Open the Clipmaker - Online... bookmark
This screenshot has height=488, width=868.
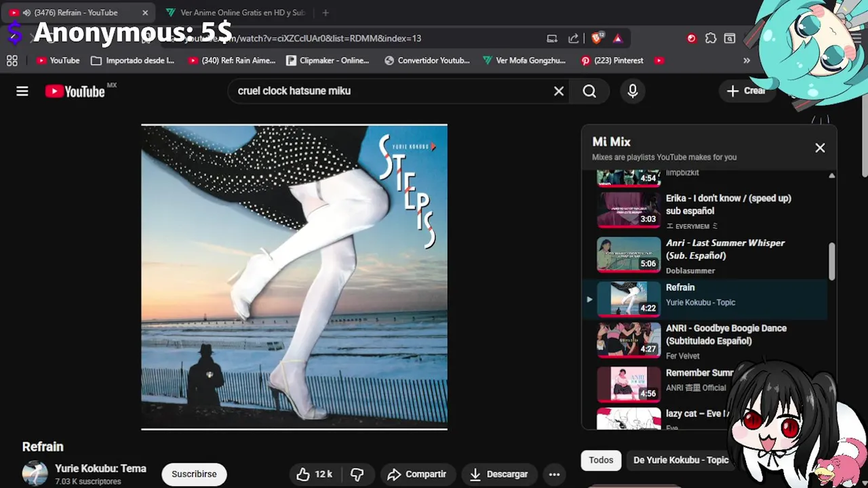pyautogui.click(x=328, y=60)
